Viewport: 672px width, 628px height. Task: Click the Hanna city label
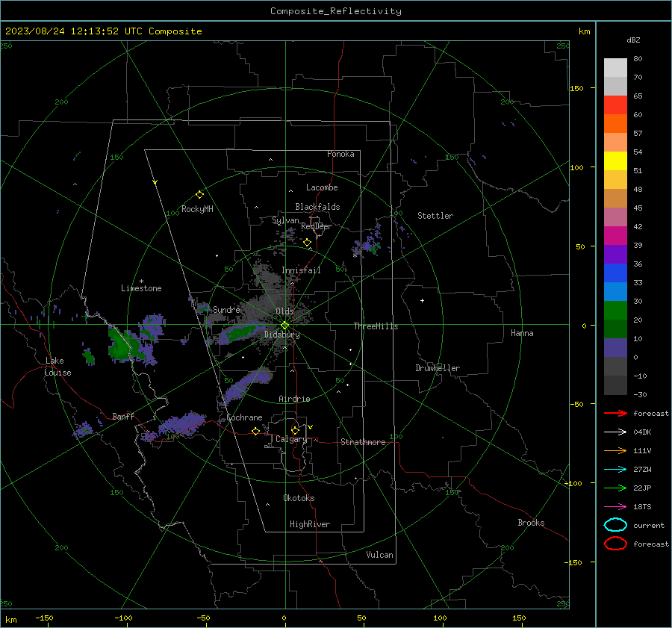click(522, 333)
